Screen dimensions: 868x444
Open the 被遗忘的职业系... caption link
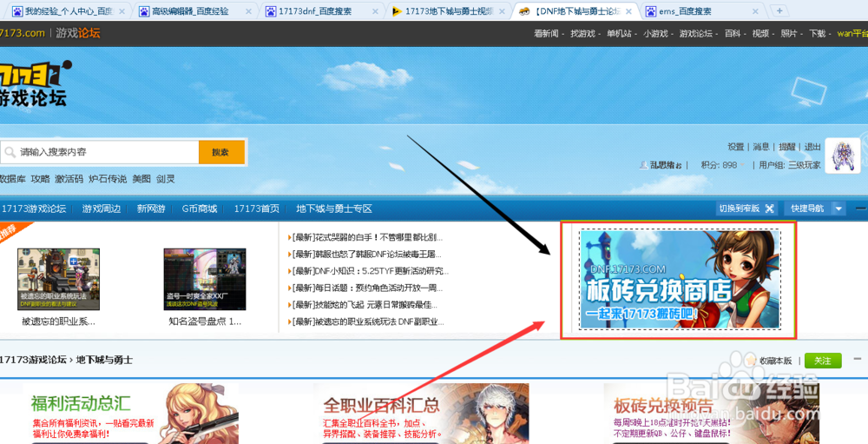(58, 321)
